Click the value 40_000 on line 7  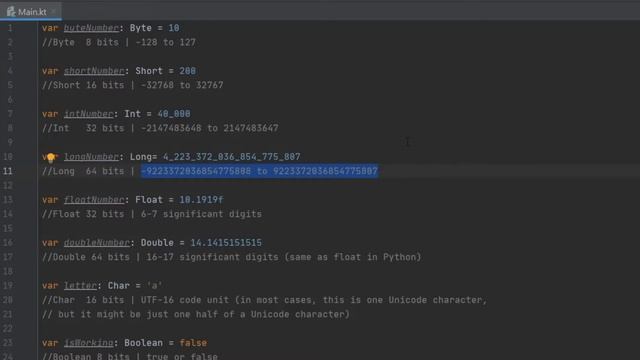174,114
